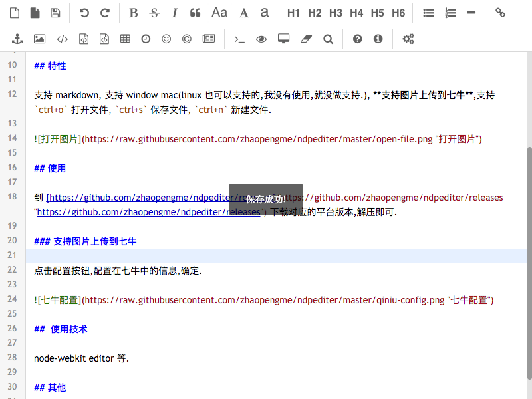Click line 22 text about 配置按钮

pos(118,271)
